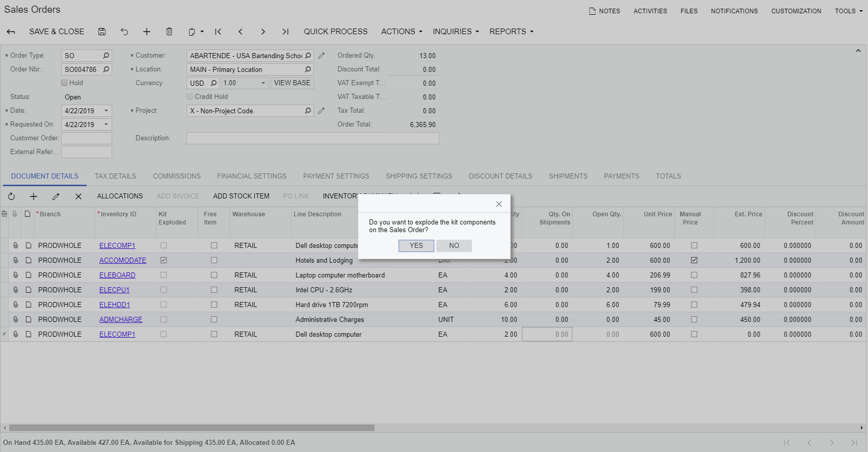Open the ELEBOARD inventory link
Screen dimensions: 868x452
point(117,275)
